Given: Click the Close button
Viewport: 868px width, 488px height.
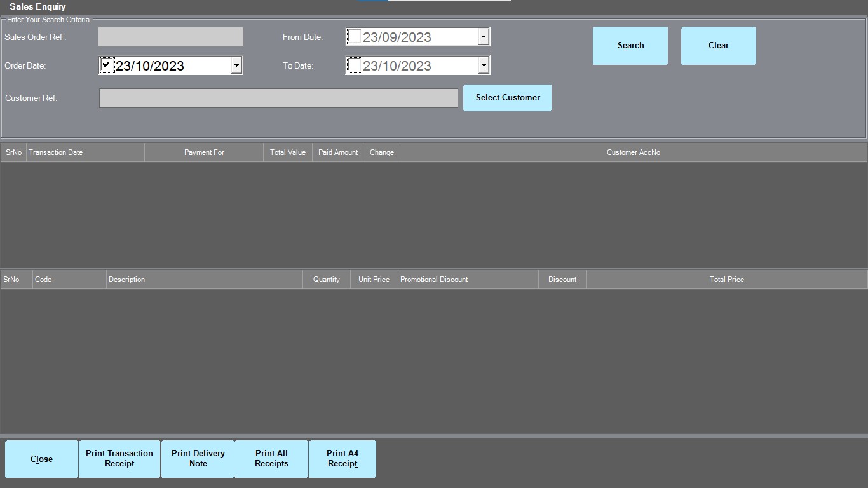Looking at the screenshot, I should pos(41,458).
